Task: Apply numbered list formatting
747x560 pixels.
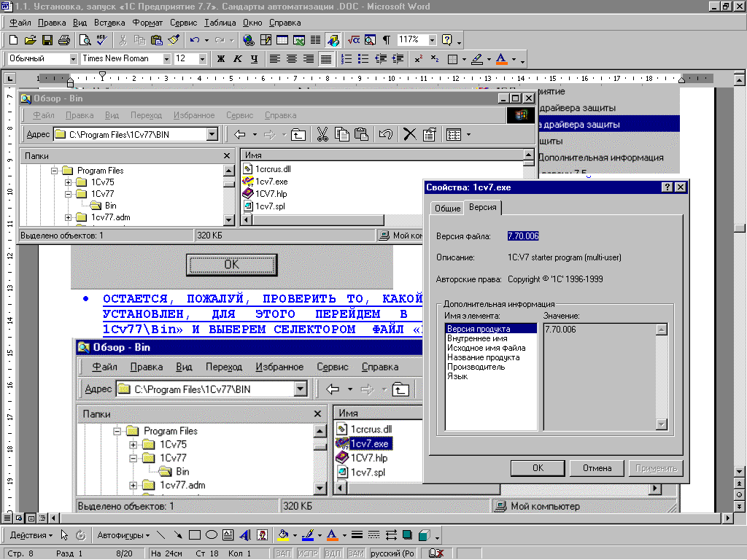Action: coord(347,58)
